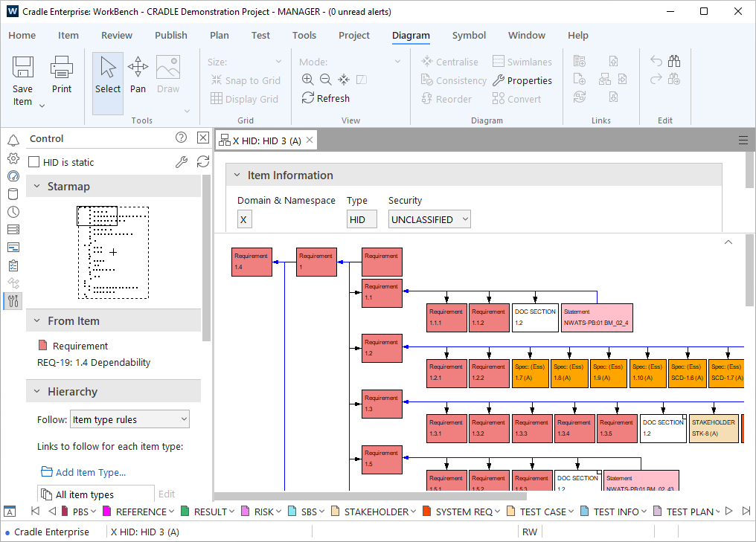Click the Print icon in ribbon
Screen dimensions: 756x542
[x=61, y=68]
